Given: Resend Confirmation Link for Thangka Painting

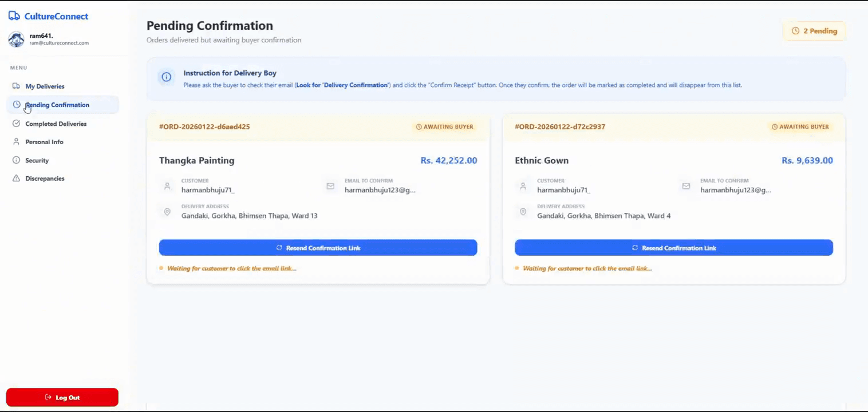Looking at the screenshot, I should (x=318, y=248).
